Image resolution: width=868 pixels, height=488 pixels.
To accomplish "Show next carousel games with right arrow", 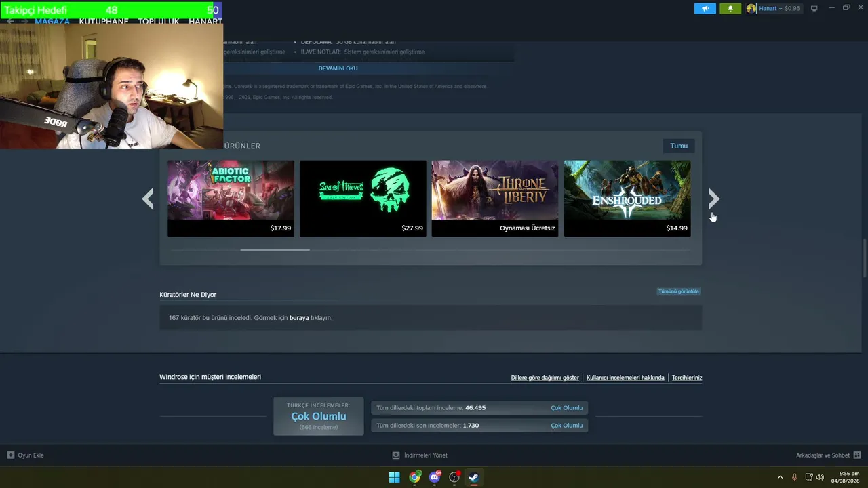I will point(713,199).
